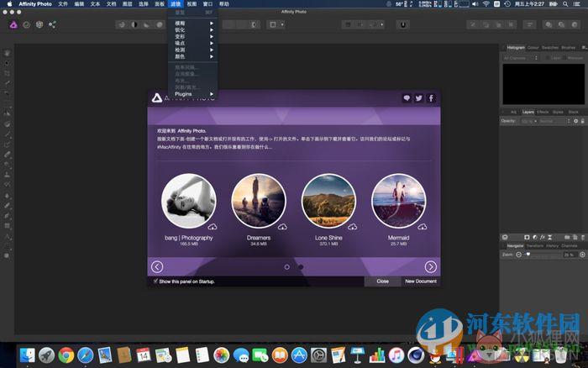Click the Layer Effects fx icon
Image resolution: width=588 pixels, height=368 pixels.
543,237
